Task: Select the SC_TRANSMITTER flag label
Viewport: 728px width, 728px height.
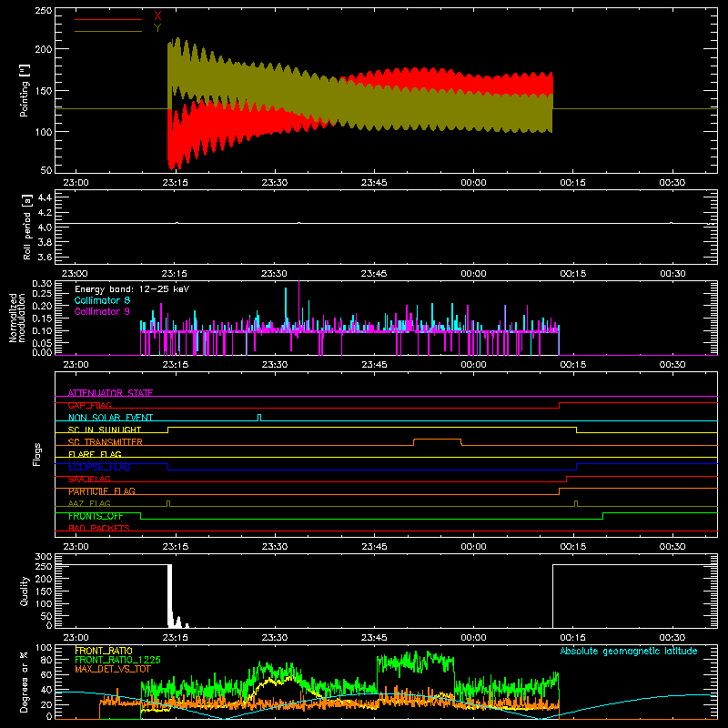Action: point(106,442)
